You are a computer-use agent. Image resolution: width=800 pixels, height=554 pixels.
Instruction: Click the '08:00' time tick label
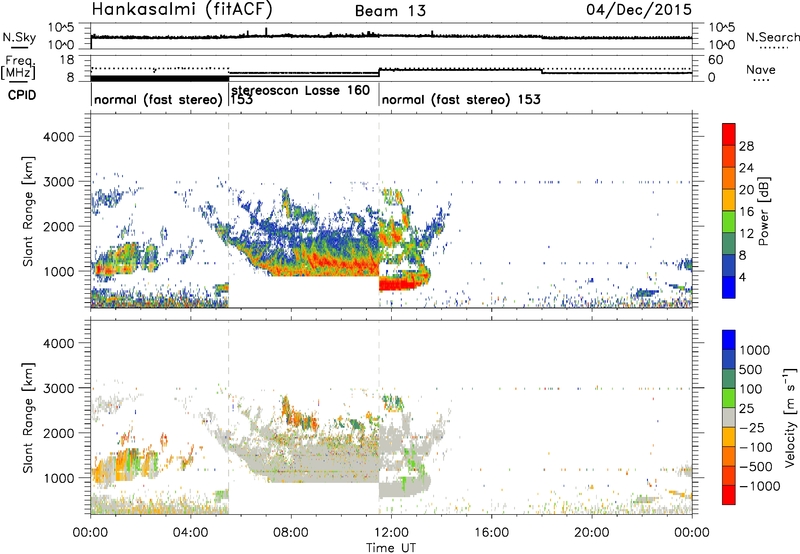tap(291, 533)
